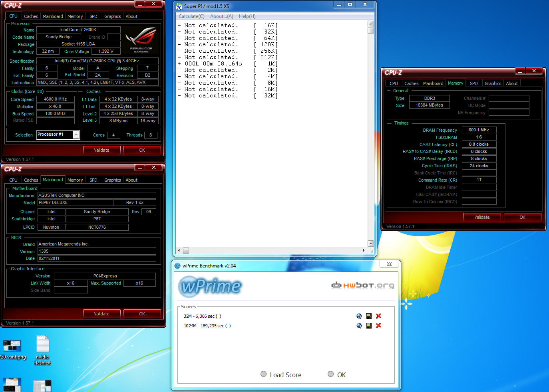Close the wPrime Benchmark window
Screen dimensions: 549x392
(x=389, y=264)
